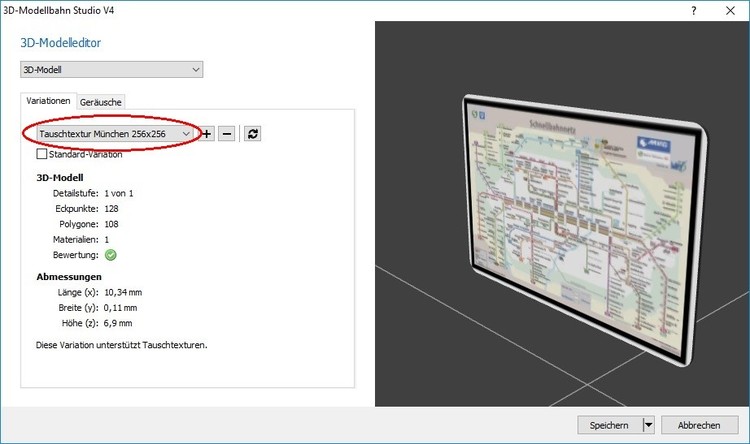Click the Eckpunkte value 128
750x444 pixels.
tap(111, 209)
